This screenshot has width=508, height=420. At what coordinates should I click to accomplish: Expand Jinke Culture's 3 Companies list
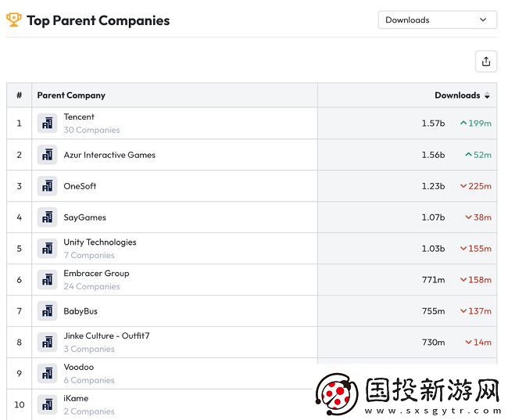pyautogui.click(x=89, y=350)
